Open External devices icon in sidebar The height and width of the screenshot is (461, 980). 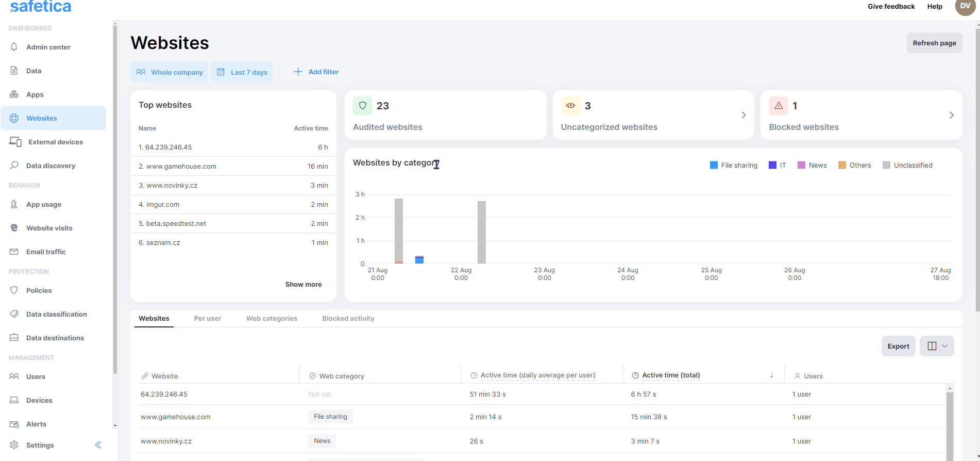[x=15, y=142]
